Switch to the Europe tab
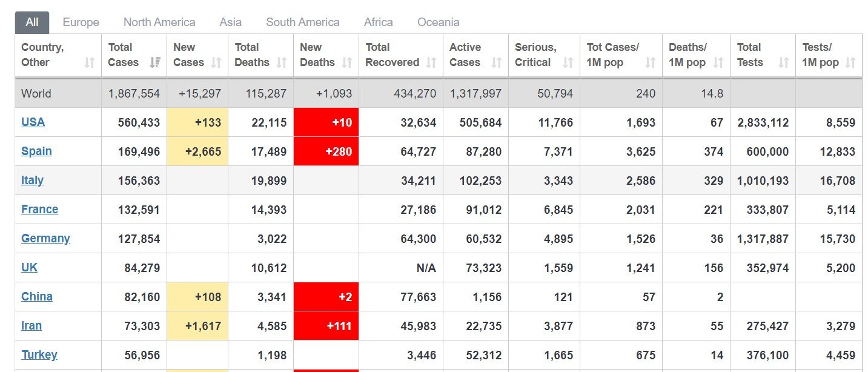 point(81,22)
